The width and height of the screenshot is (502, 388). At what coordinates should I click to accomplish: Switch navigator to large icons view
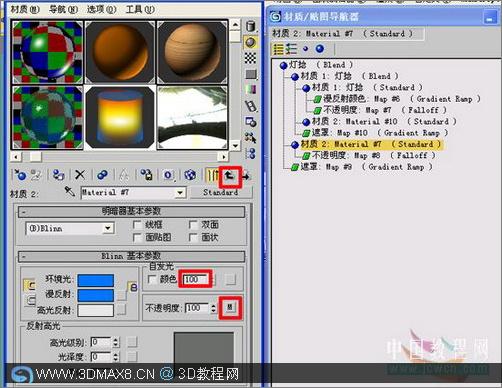tap(320, 49)
